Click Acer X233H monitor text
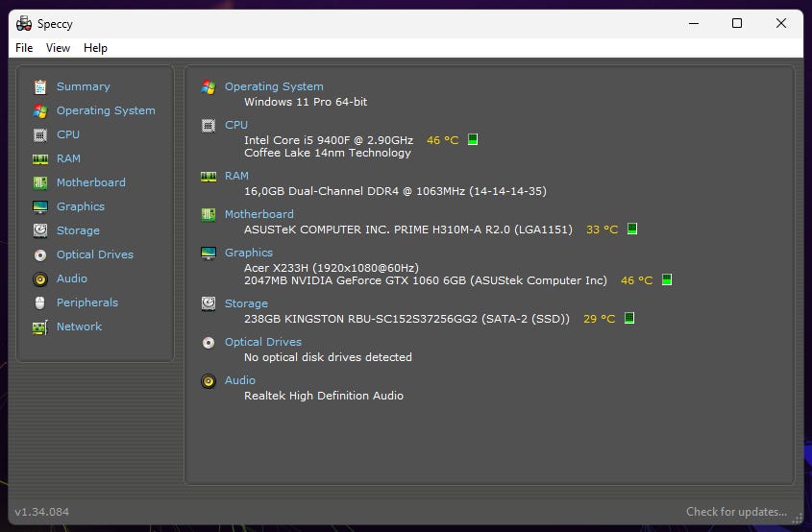The width and height of the screenshot is (812, 532). [x=332, y=268]
